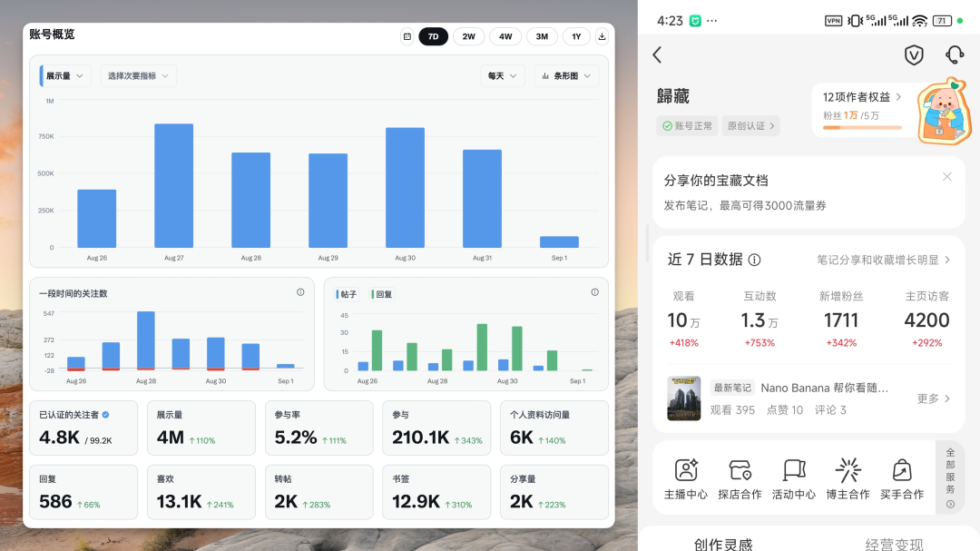Viewport: 980px width, 551px height.
Task: Select the 1Y time range
Action: 576,36
